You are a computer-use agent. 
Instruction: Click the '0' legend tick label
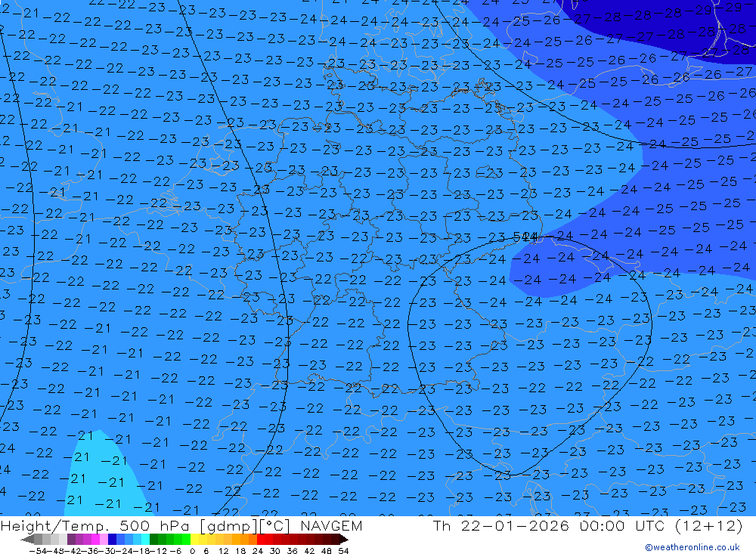[x=192, y=551]
